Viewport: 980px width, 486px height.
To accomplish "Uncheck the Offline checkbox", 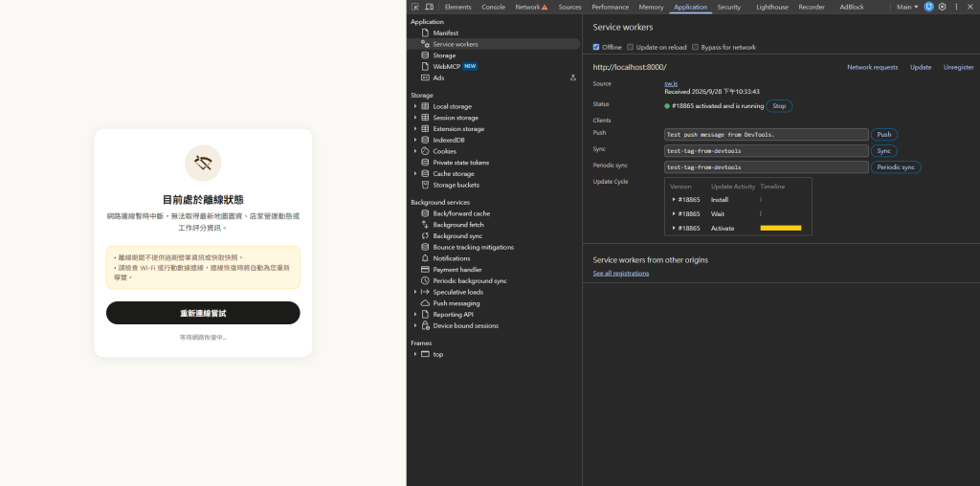I will click(596, 47).
